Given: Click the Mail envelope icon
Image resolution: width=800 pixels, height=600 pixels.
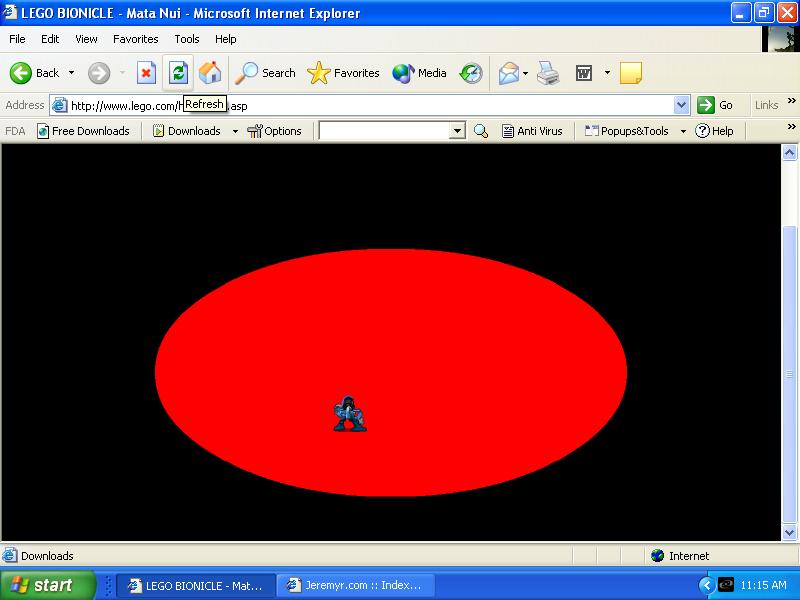Looking at the screenshot, I should 508,73.
